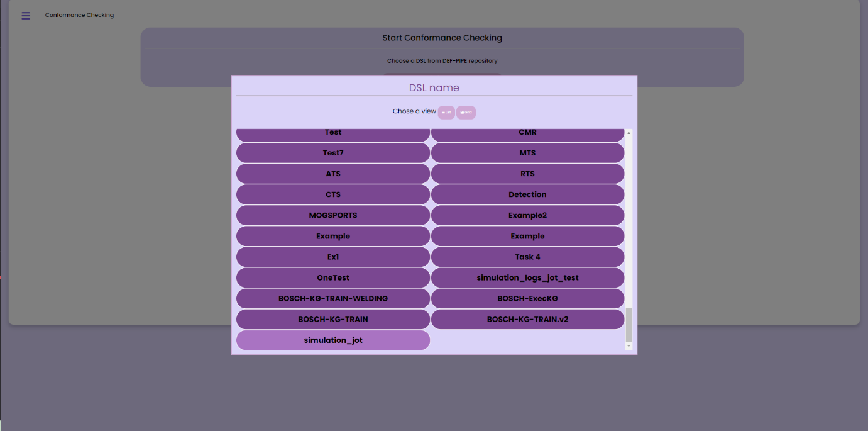
Task: Pick the CTS entry
Action: [x=333, y=194]
